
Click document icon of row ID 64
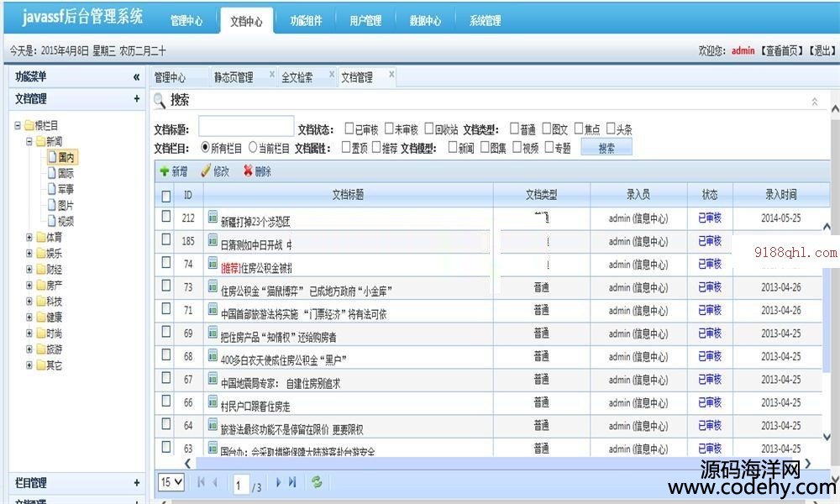213,425
